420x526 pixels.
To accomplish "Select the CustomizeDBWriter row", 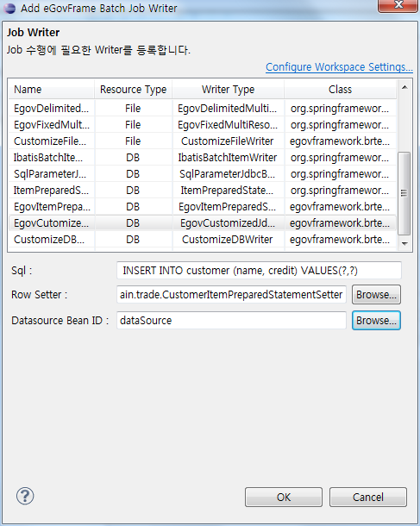I will (x=203, y=239).
